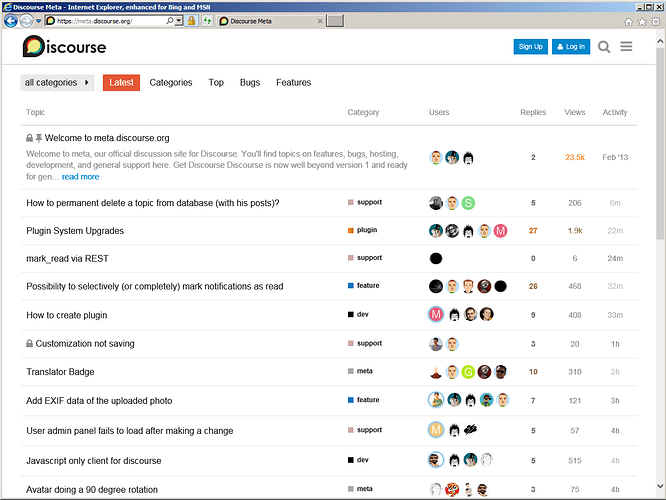The image size is (666, 500).
Task: Switch to the Features tab
Action: click(293, 82)
